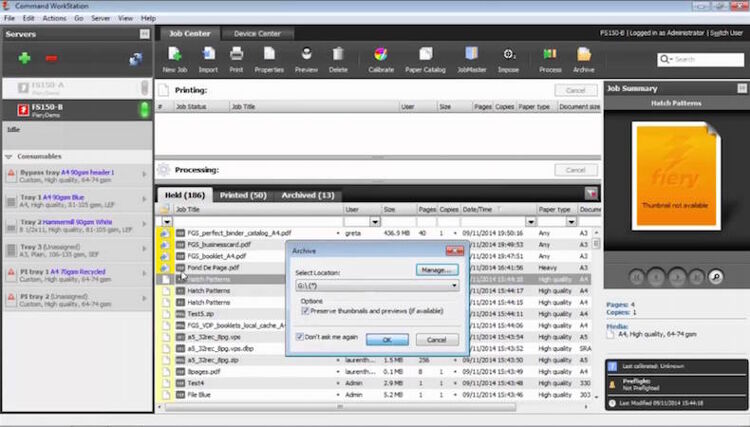The width and height of the screenshot is (750, 427).
Task: Go to first page in preview
Action: tap(637, 276)
